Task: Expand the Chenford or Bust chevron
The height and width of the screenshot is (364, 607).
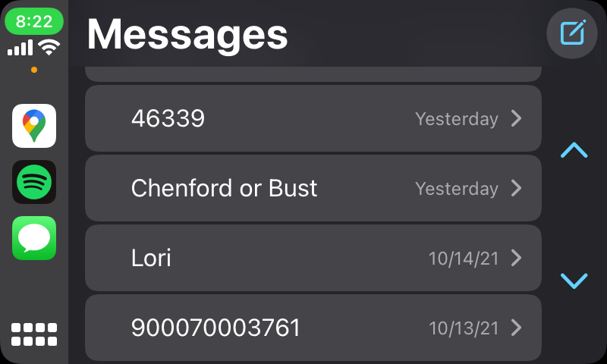Action: point(517,188)
